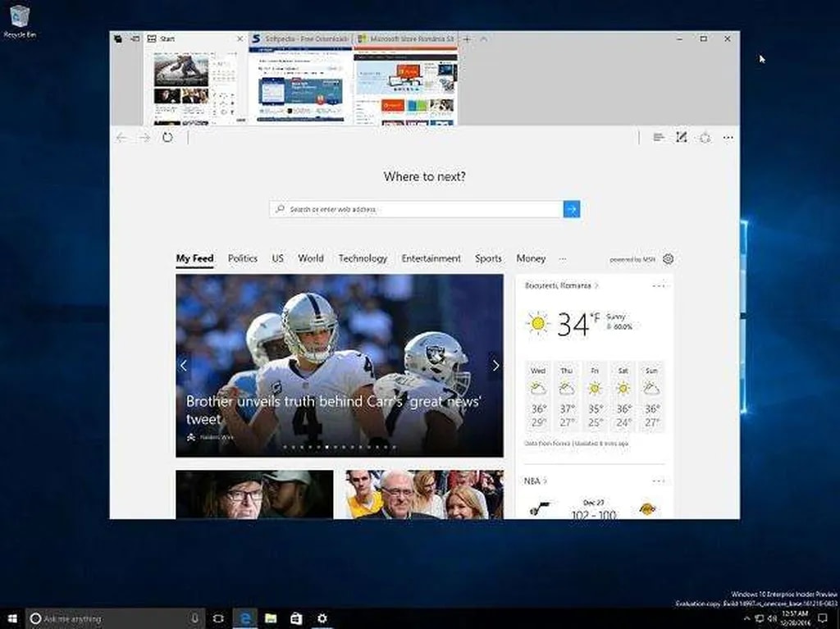Go to next news slide arrow
The height and width of the screenshot is (629, 840).
495,366
